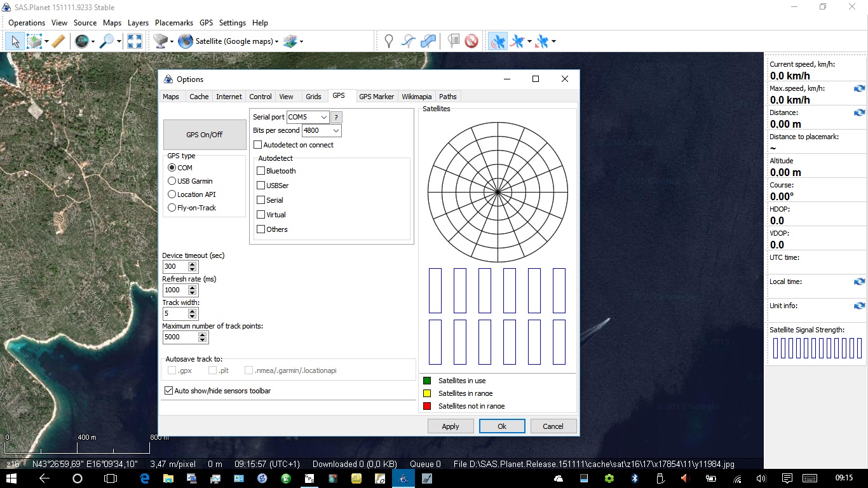Select the USB Garmin GPS type
Image resolution: width=868 pixels, height=488 pixels.
click(172, 181)
